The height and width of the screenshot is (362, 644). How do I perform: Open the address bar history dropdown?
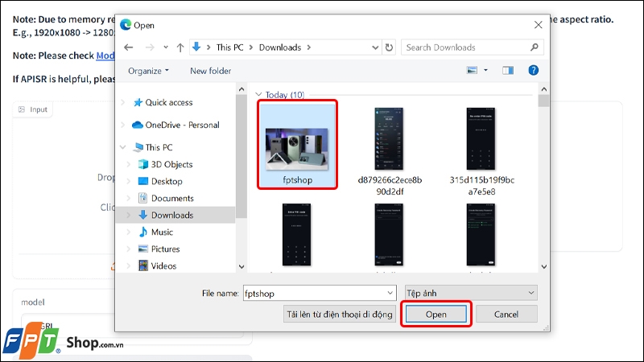tap(375, 47)
